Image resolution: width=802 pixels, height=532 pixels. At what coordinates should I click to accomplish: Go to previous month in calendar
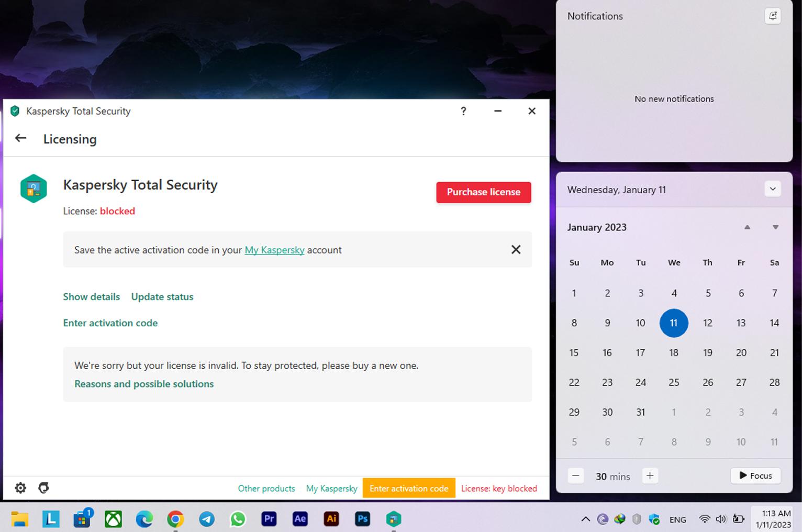pyautogui.click(x=747, y=227)
